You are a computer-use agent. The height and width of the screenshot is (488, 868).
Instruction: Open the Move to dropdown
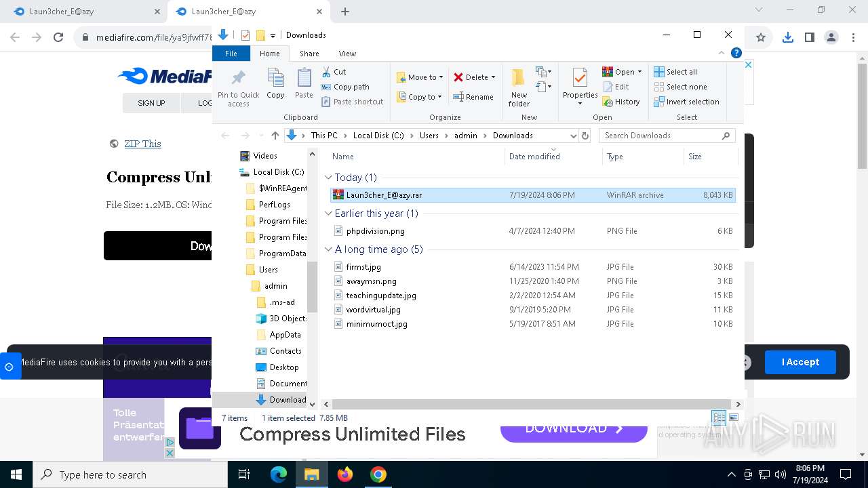pyautogui.click(x=420, y=77)
